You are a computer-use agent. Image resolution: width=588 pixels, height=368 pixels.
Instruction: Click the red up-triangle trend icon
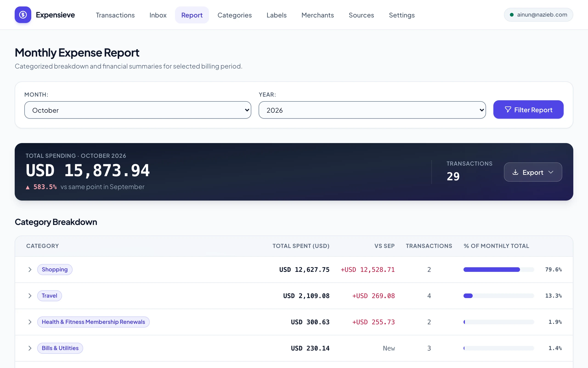tap(28, 187)
